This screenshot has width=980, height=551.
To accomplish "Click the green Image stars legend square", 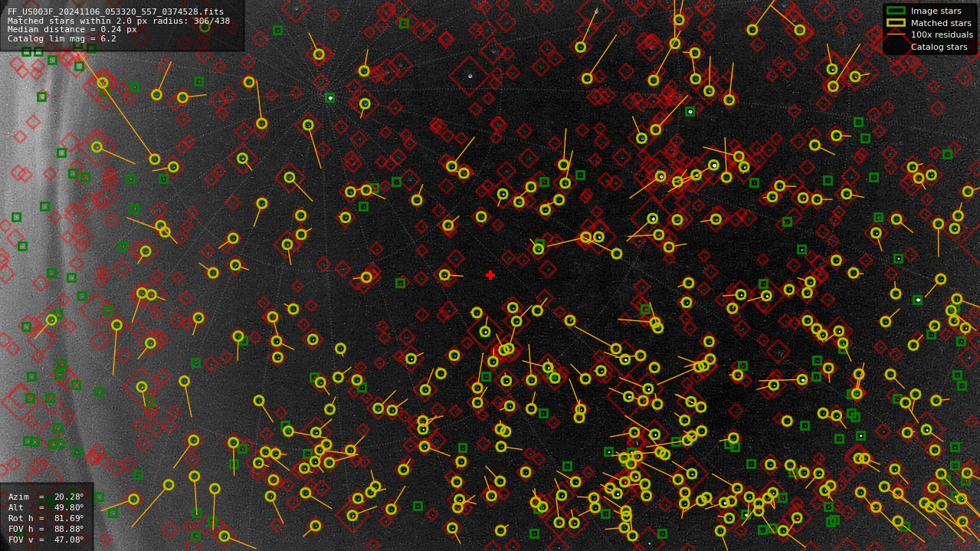I will (x=896, y=11).
